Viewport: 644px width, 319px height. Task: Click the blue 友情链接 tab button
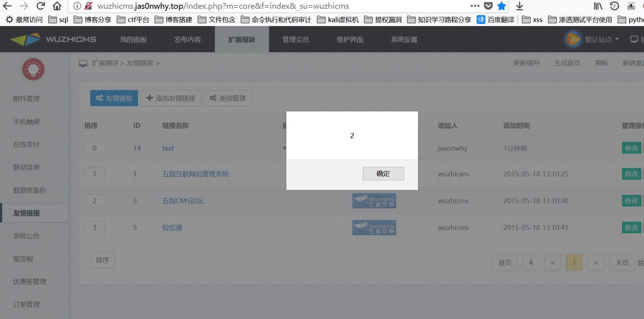[114, 98]
